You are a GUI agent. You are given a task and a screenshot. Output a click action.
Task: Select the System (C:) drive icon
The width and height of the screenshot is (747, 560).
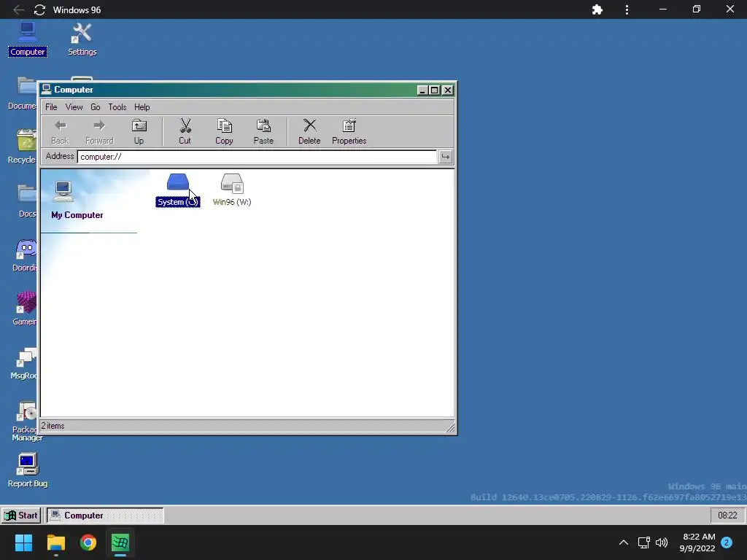[x=178, y=190]
